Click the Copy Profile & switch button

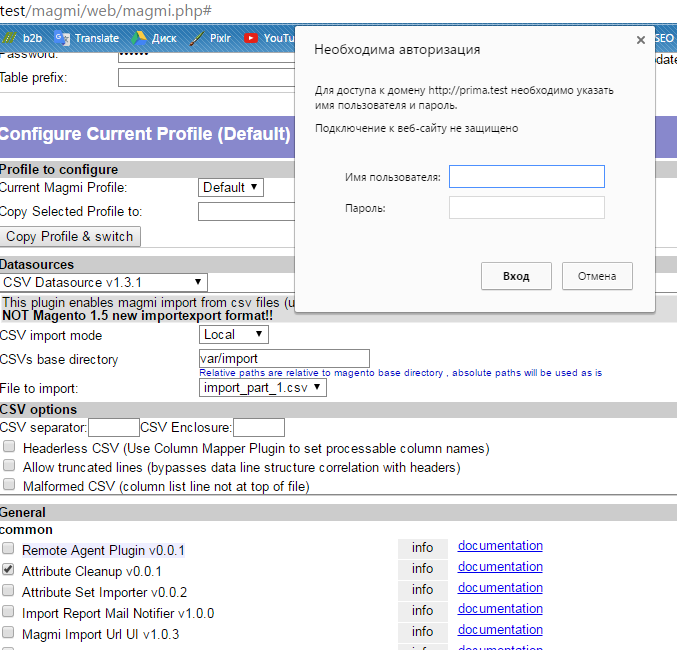pos(70,237)
